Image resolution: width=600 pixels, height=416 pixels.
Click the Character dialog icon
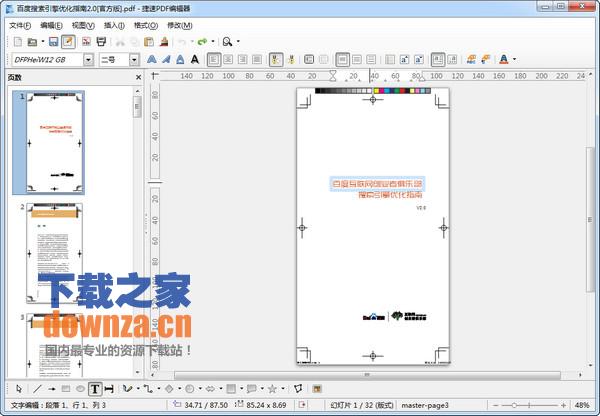471,59
